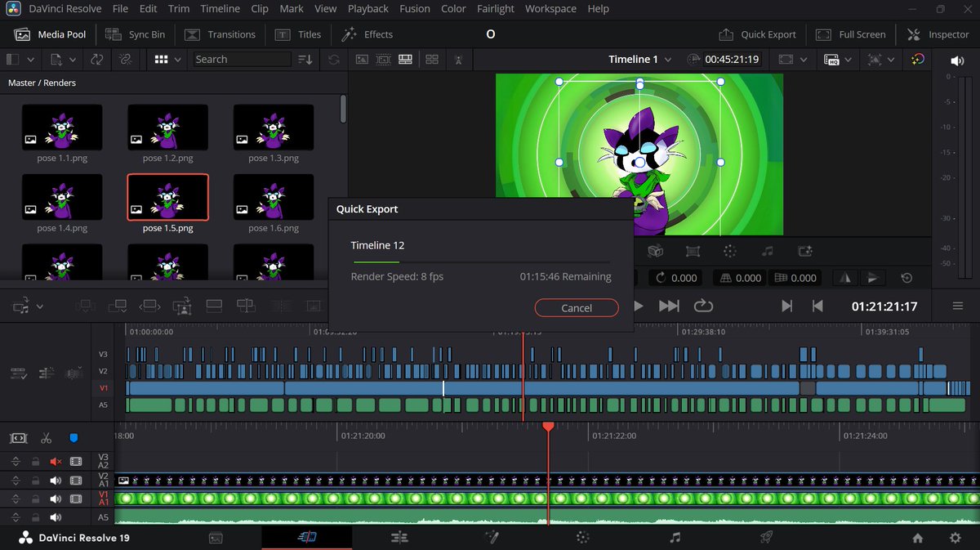Open Project Manager home icon
The image size is (980, 550).
click(918, 538)
